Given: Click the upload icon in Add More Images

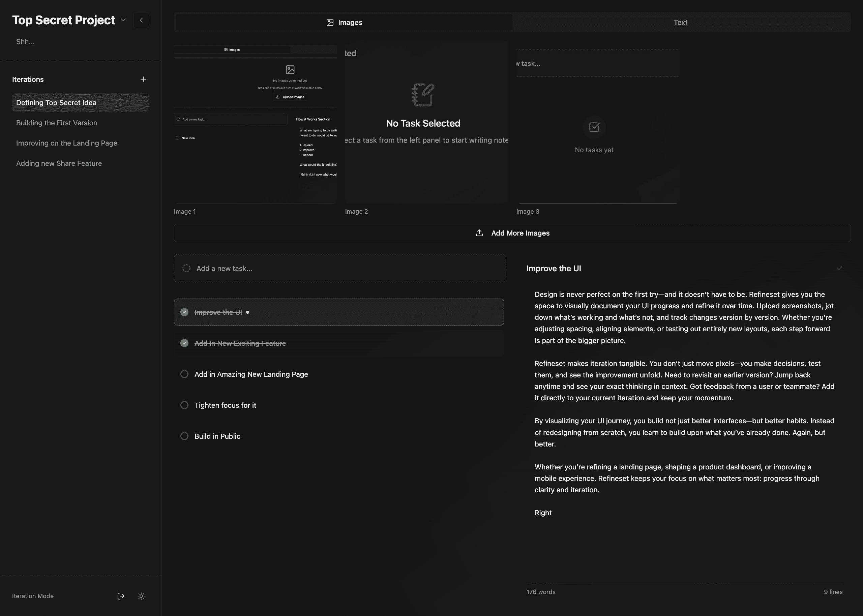Looking at the screenshot, I should [479, 233].
